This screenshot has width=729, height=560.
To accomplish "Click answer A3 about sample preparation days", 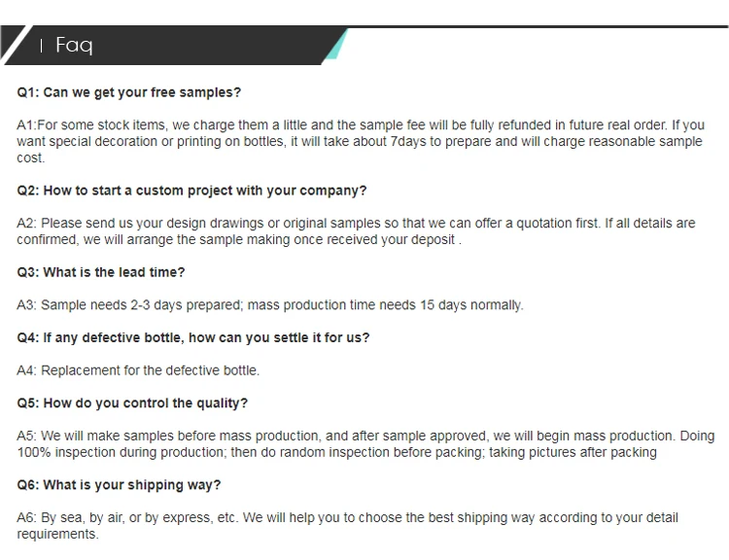I will coord(269,305).
